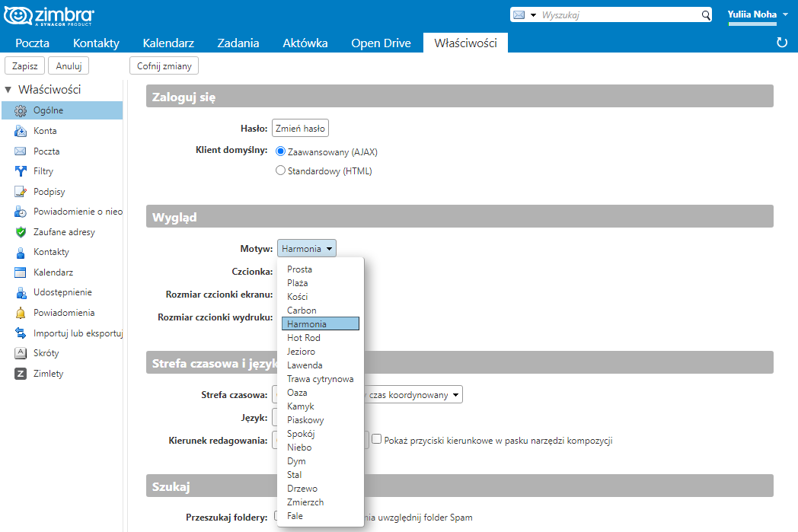Open the Strefa czasowa dropdown arrow
Image resolution: width=798 pixels, height=532 pixels.
point(455,395)
